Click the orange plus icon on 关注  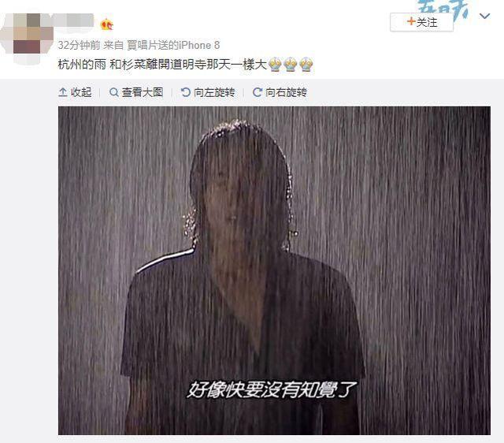click(x=411, y=21)
